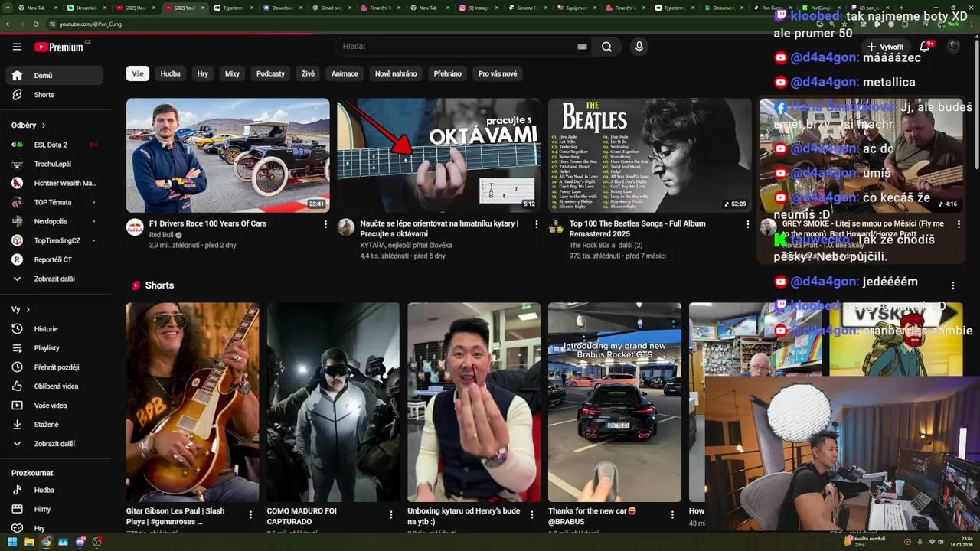Open Vy section chevron
The width and height of the screenshot is (980, 551).
pos(28,310)
